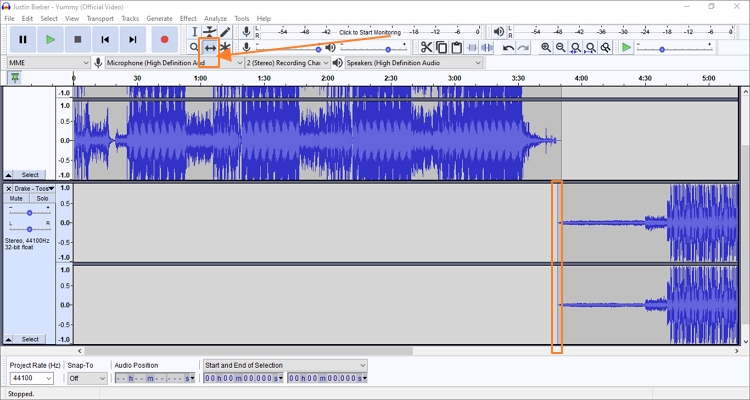Zoom in with the plus magnifier
This screenshot has height=400, width=750.
point(546,47)
